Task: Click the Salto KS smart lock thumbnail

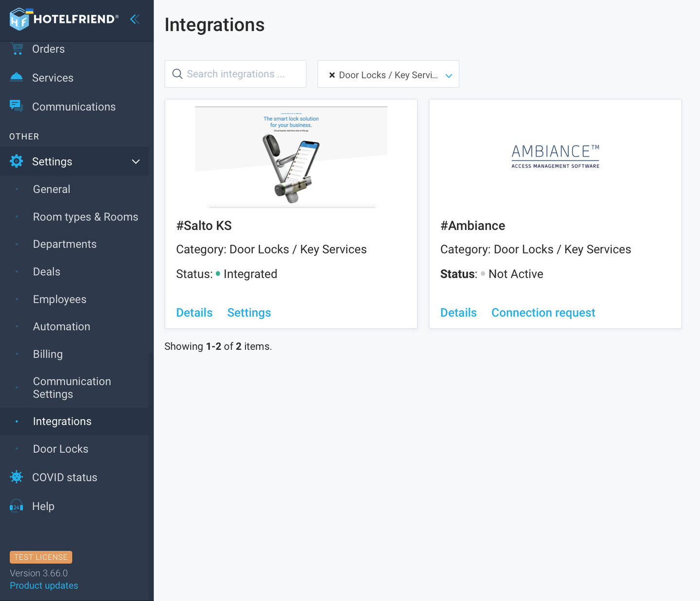Action: point(291,157)
